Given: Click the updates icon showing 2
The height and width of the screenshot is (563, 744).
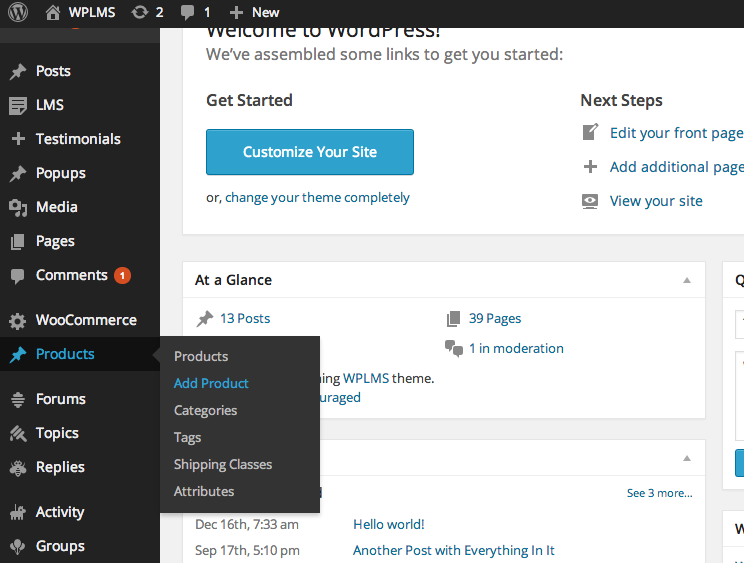Looking at the screenshot, I should pyautogui.click(x=140, y=12).
